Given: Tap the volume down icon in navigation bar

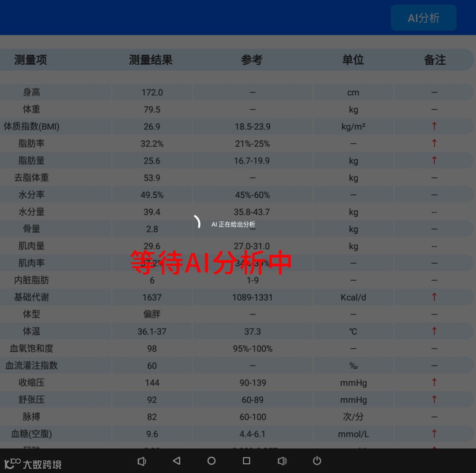Looking at the screenshot, I should coord(141,461).
